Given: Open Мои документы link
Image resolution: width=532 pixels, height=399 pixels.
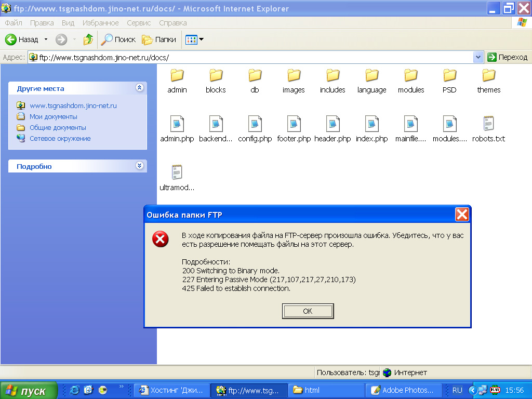Looking at the screenshot, I should pyautogui.click(x=54, y=116).
